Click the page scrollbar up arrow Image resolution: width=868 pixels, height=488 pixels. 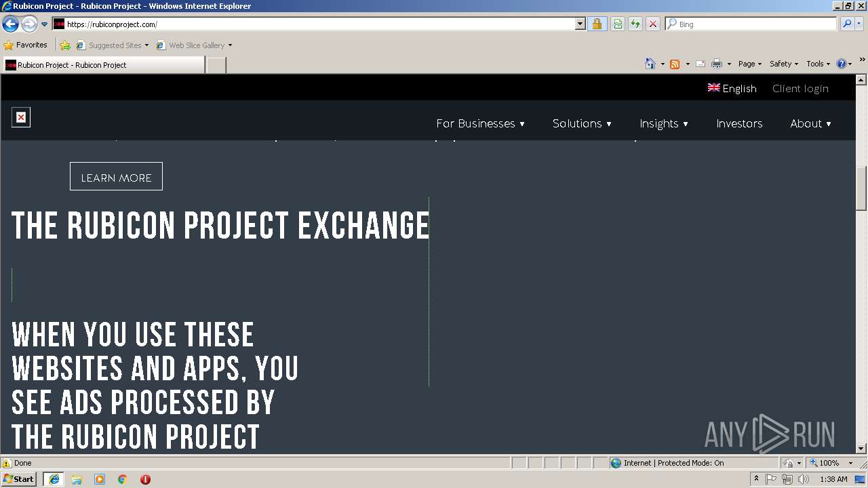click(861, 80)
